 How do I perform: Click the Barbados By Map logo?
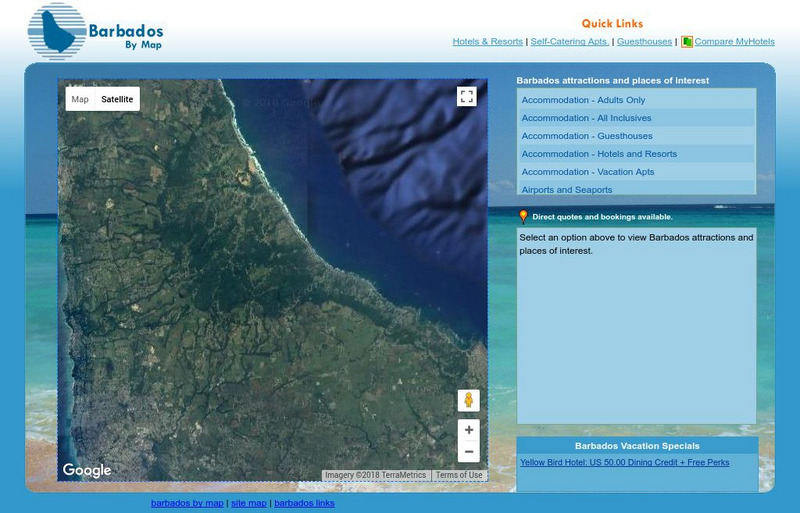95,32
